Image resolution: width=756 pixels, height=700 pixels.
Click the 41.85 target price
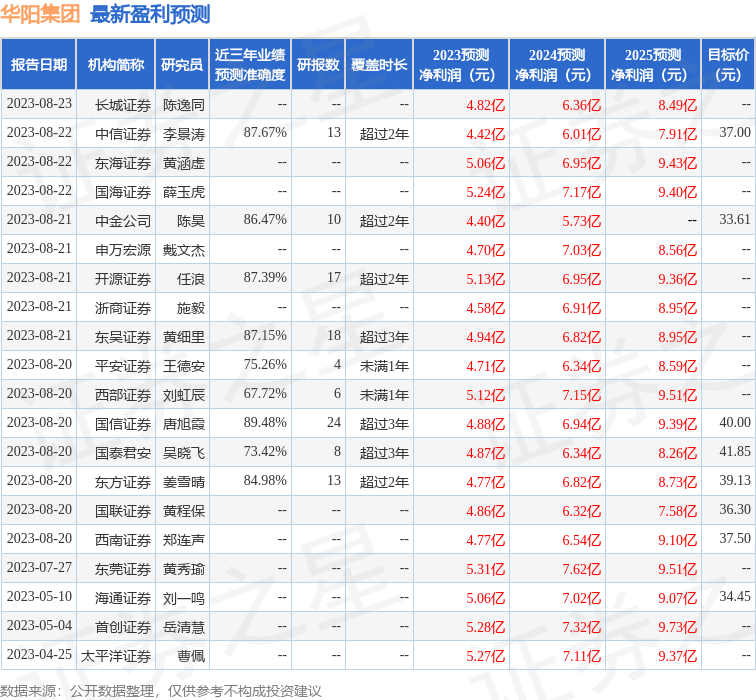(735, 451)
